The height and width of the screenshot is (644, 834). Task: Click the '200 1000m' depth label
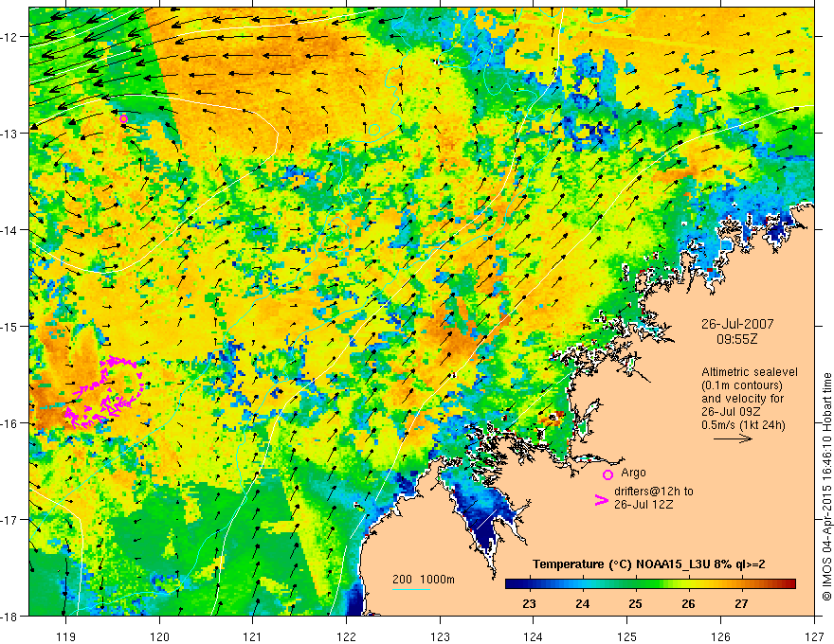coord(424,580)
